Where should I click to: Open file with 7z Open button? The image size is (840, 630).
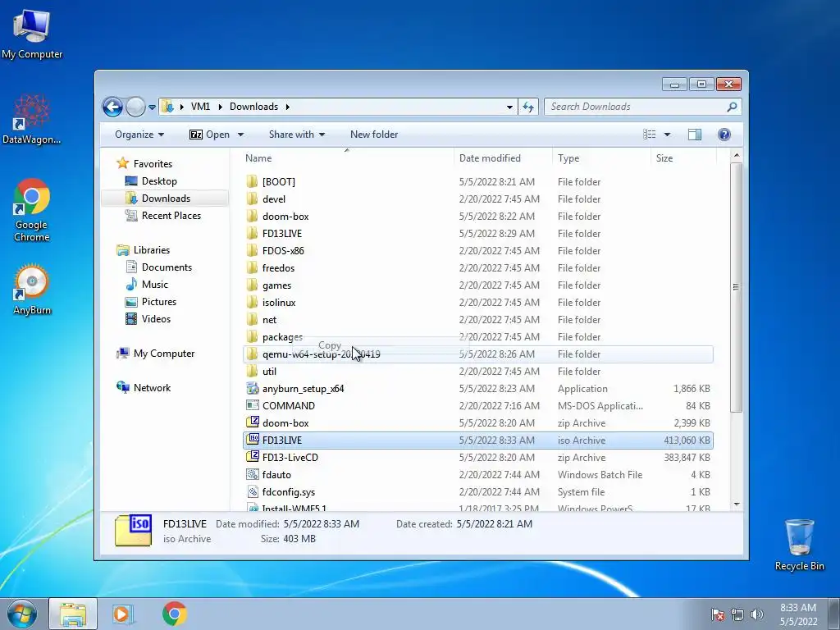(x=209, y=135)
